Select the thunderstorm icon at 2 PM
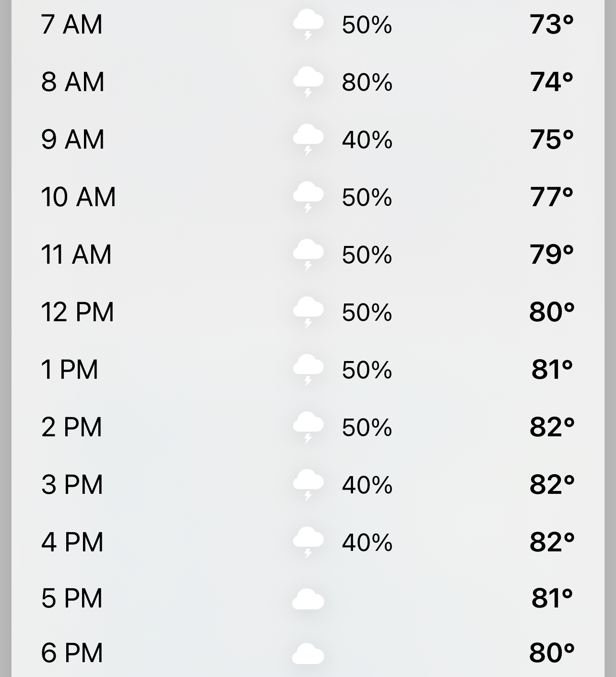The image size is (616, 677). point(308,427)
